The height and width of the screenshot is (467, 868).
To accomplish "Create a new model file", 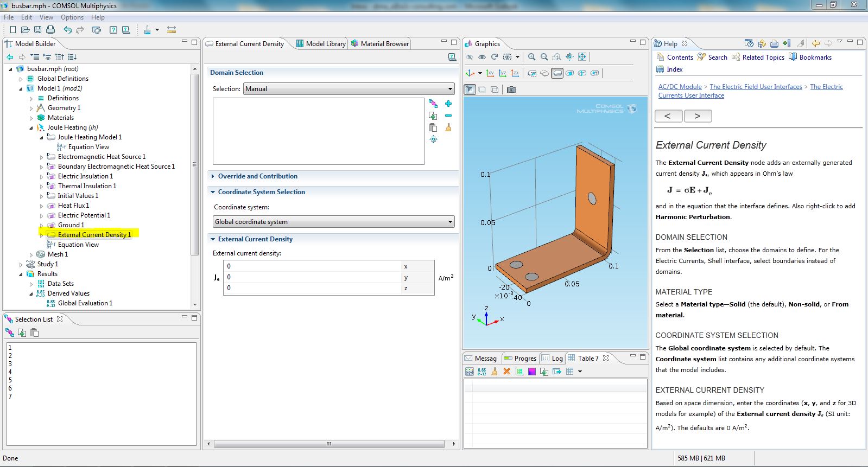I will pos(12,30).
